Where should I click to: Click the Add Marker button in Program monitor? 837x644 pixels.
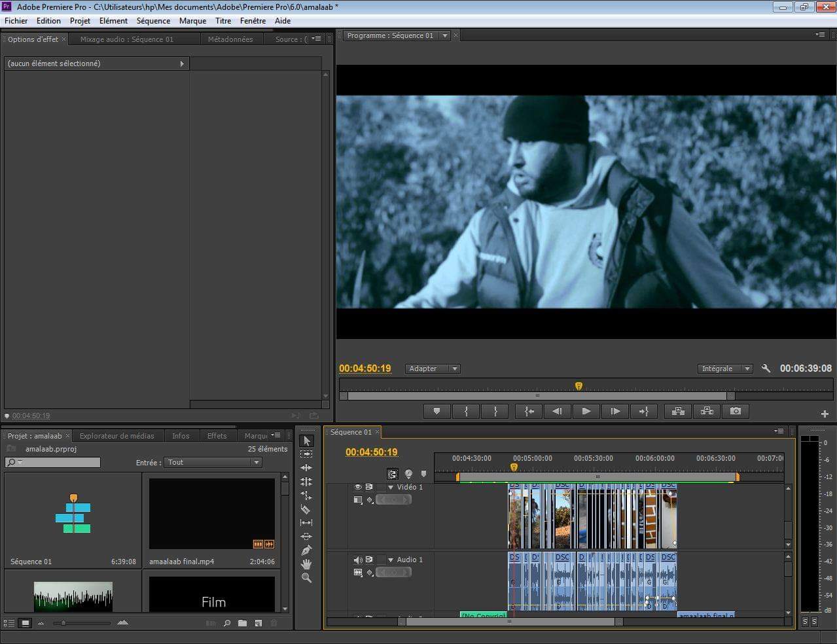pos(436,411)
